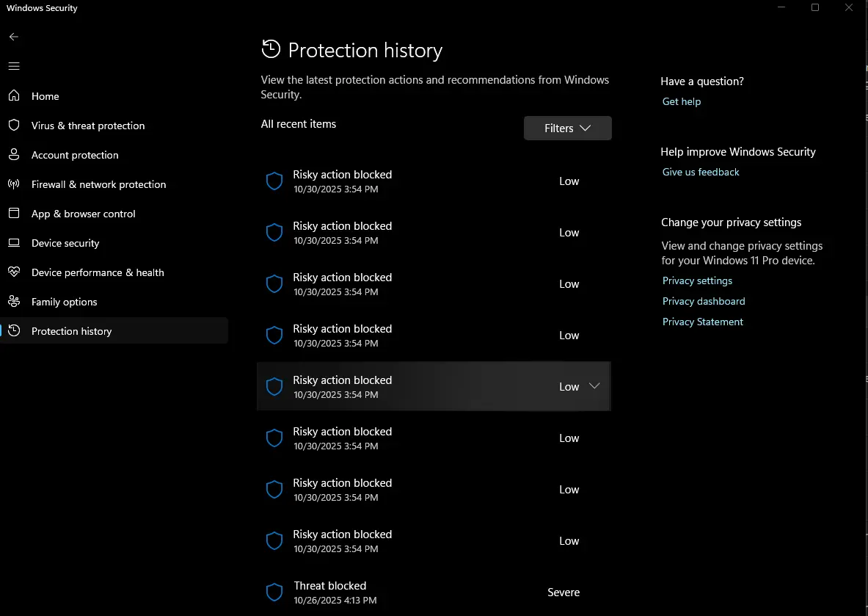Click the 10/26/2025 4:13 PM timestamp
This screenshot has width=868, height=616.
point(335,600)
